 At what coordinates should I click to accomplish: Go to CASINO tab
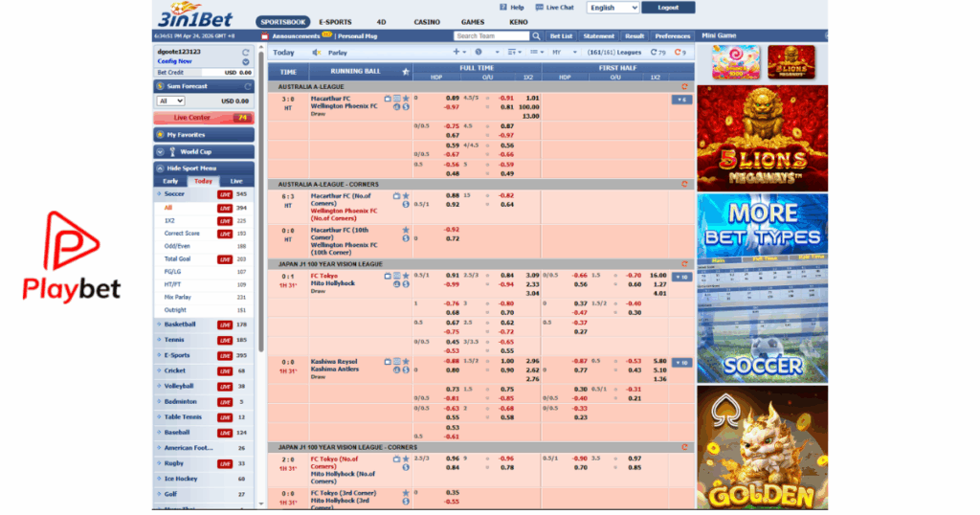click(x=427, y=22)
